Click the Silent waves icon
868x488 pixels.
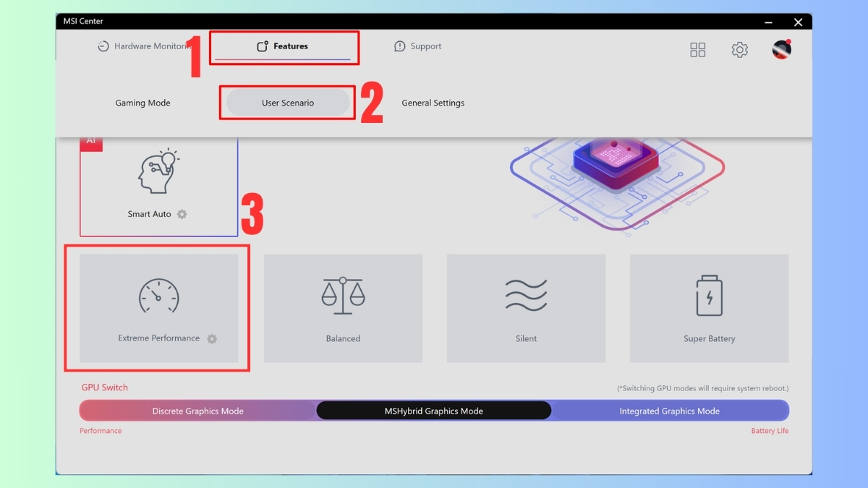(x=526, y=295)
